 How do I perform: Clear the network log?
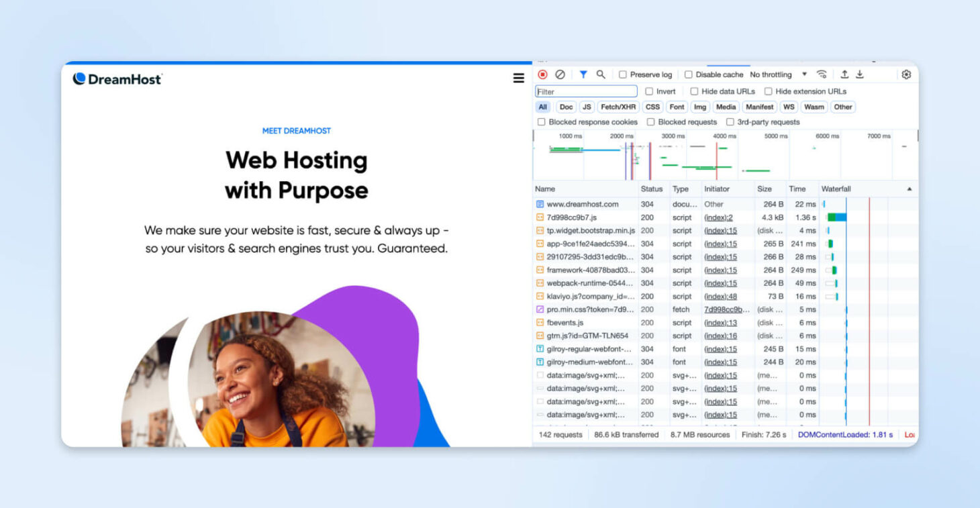(560, 74)
